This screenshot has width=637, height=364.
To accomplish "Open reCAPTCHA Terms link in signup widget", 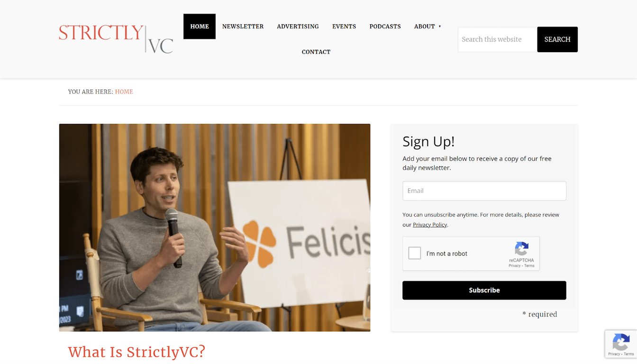I will tap(529, 266).
